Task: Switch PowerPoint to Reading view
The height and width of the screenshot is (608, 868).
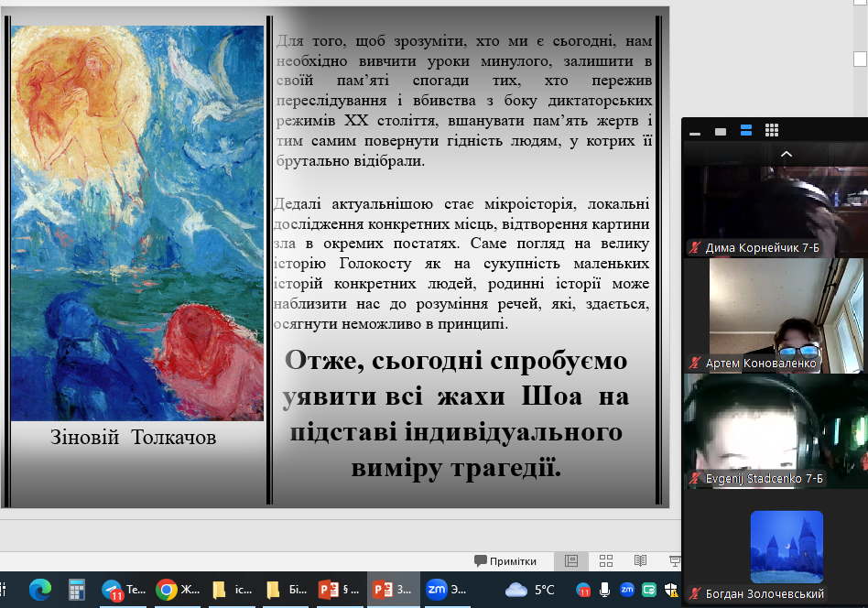Action: 641,561
